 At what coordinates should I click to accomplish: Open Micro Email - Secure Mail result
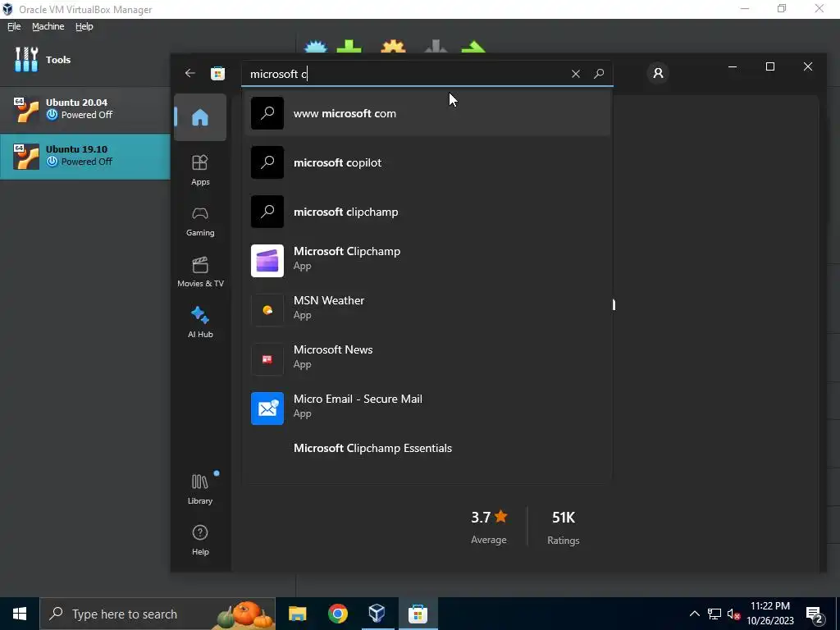tap(427, 409)
